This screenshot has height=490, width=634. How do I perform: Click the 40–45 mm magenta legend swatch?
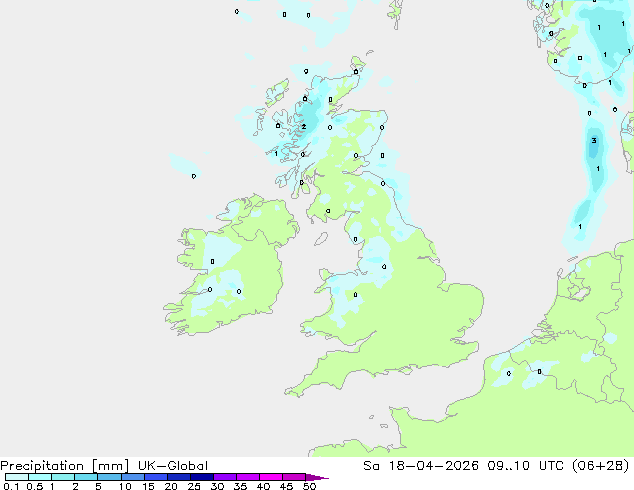coord(271,477)
